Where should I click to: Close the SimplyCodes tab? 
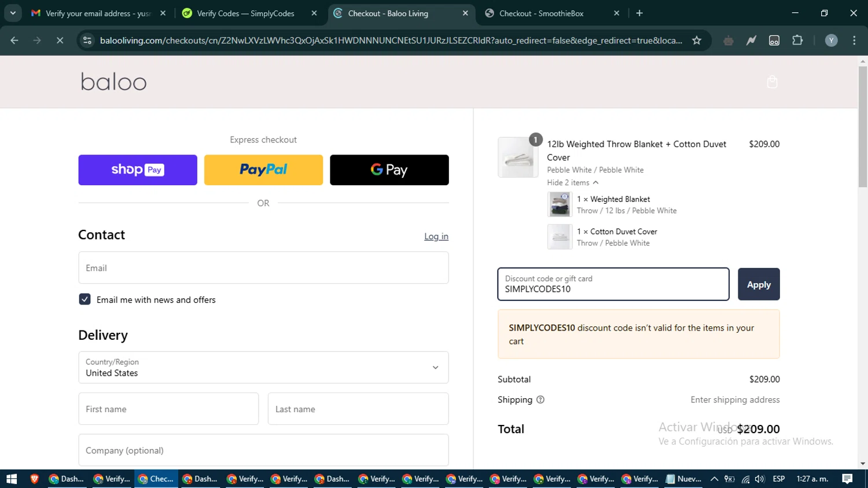tap(314, 13)
